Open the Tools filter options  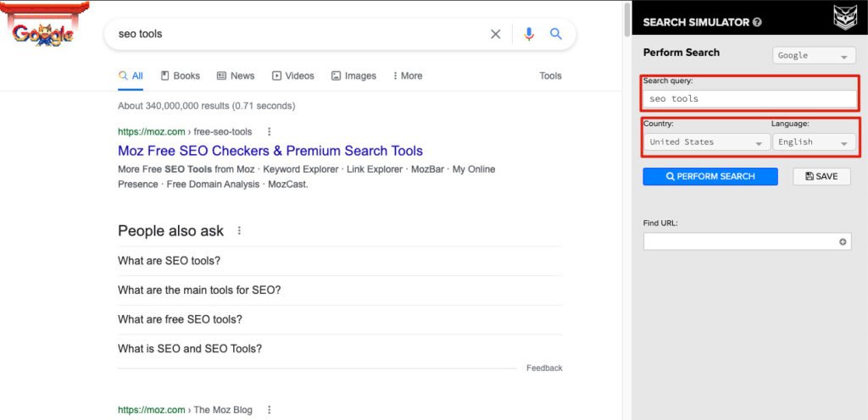[550, 75]
